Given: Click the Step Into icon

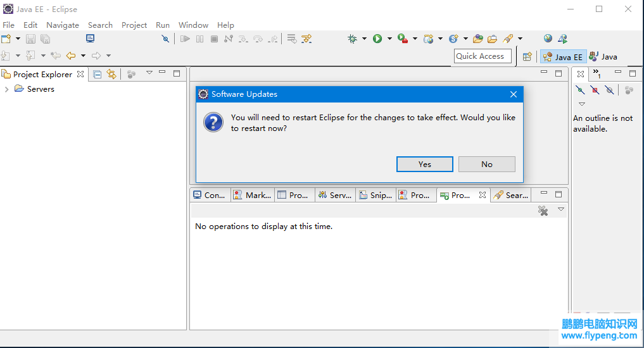Looking at the screenshot, I should (243, 39).
